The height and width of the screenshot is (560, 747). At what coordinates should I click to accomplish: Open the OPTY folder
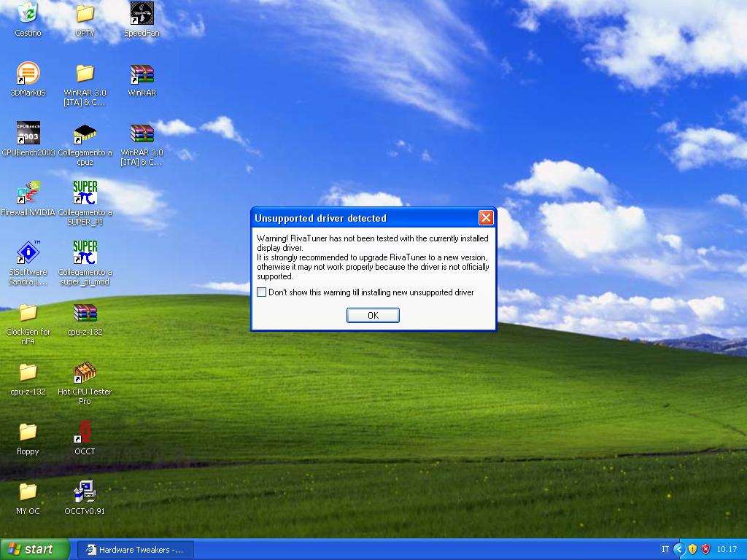(85, 13)
